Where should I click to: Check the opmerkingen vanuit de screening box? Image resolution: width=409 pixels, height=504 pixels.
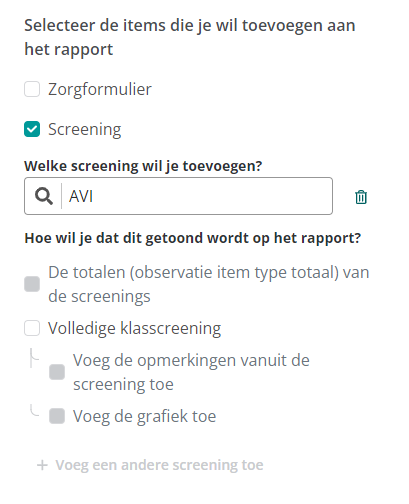pos(57,372)
